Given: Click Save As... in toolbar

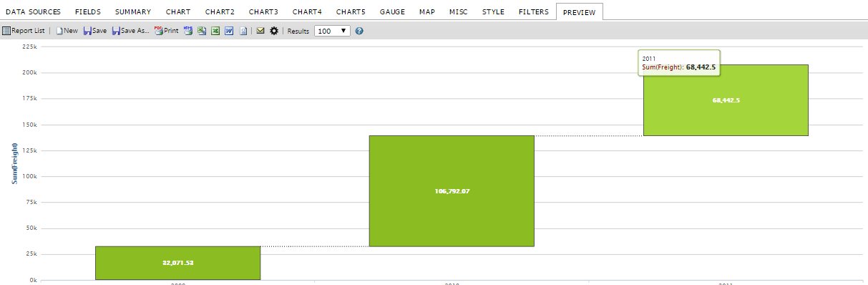Looking at the screenshot, I should (130, 32).
